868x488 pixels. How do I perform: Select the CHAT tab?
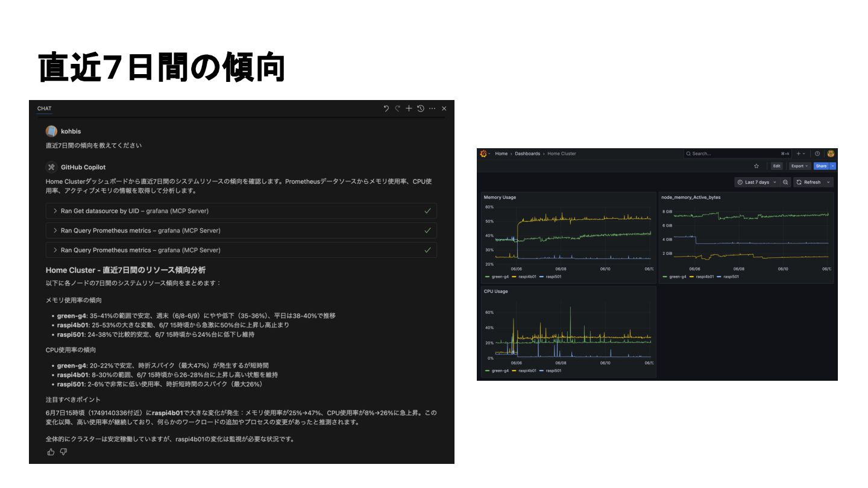tap(44, 108)
